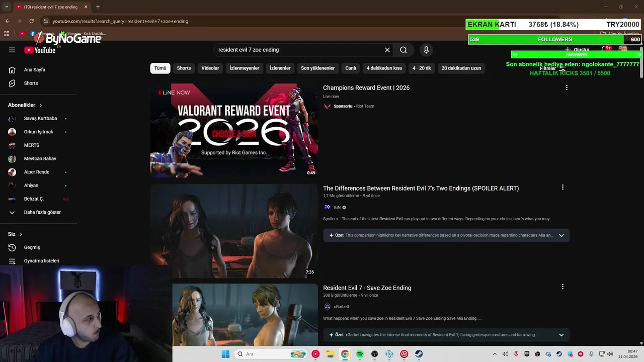Open IGN two endings video thumbnail
Image resolution: width=644 pixels, height=362 pixels.
(x=234, y=231)
